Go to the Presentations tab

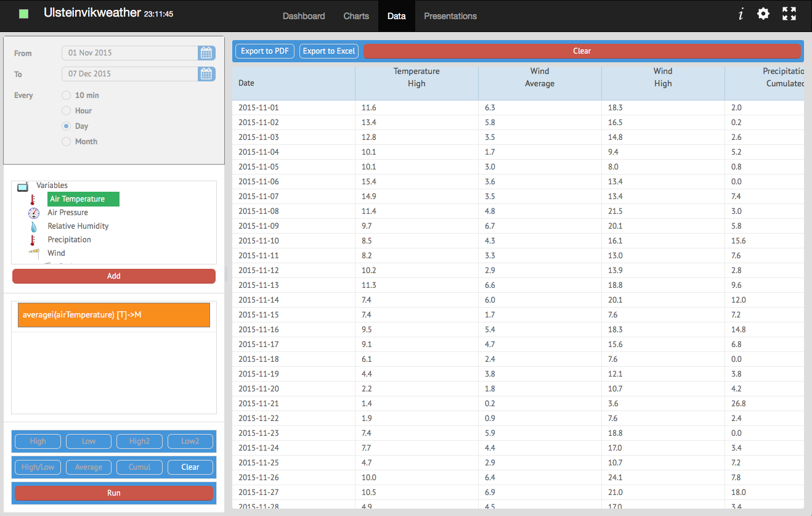[450, 16]
